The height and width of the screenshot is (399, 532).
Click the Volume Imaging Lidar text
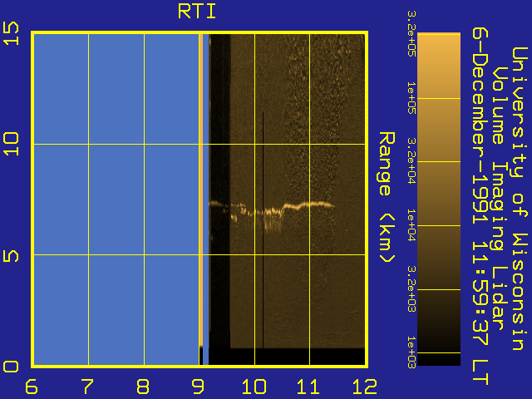tap(500, 198)
